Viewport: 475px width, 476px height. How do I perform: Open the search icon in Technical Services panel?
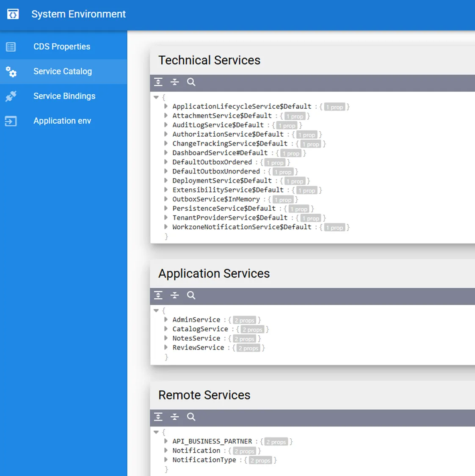pos(191,82)
